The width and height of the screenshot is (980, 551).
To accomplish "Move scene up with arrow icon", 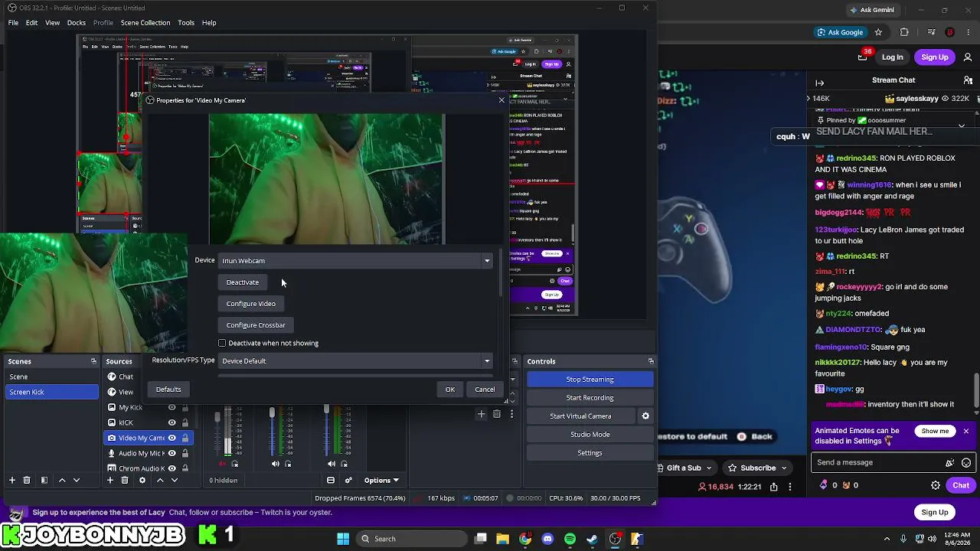I will [x=62, y=481].
